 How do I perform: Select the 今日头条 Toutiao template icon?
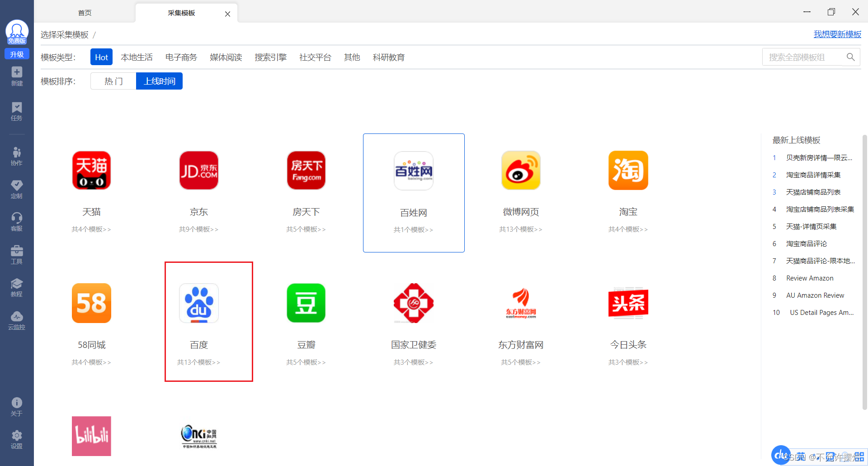coord(628,303)
